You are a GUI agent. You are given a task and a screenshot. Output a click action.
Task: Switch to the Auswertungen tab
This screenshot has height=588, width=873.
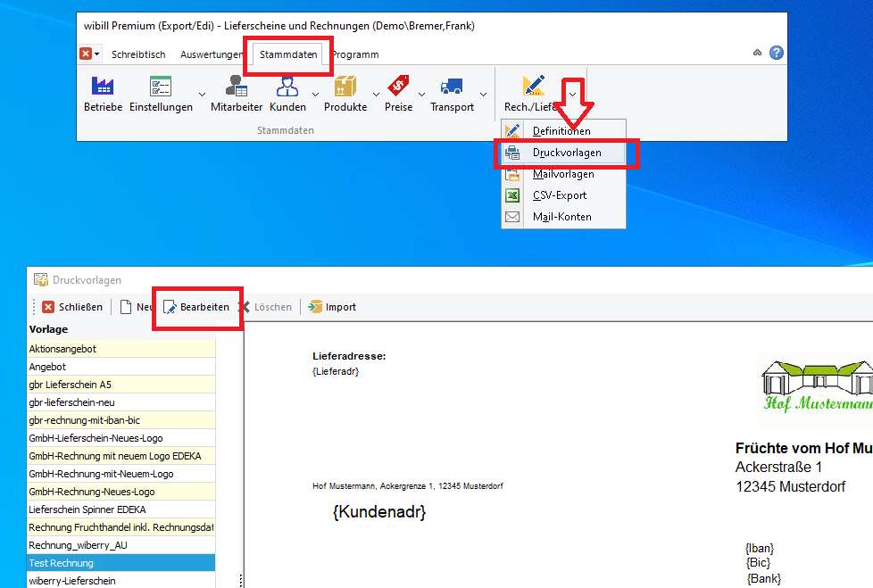[212, 54]
